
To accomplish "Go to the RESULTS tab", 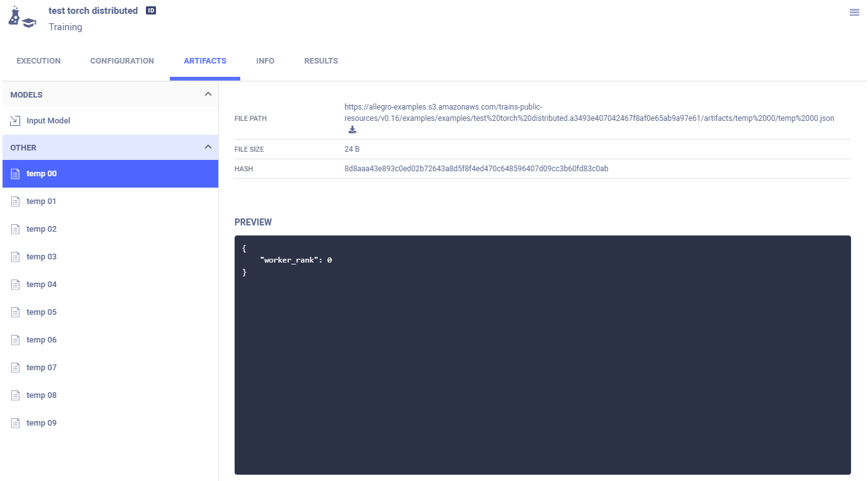I will coord(321,61).
